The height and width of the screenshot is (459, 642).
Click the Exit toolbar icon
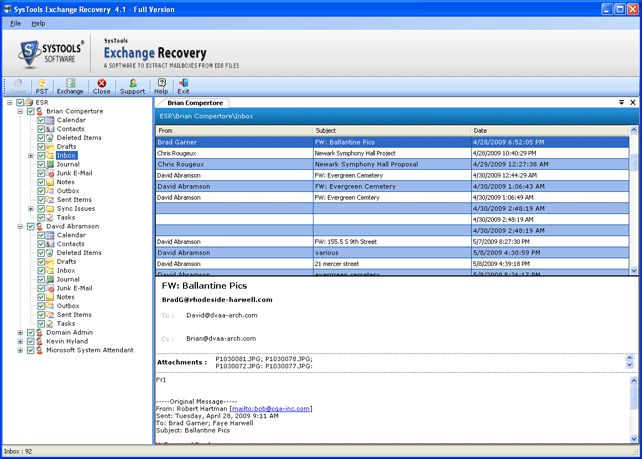pos(183,86)
